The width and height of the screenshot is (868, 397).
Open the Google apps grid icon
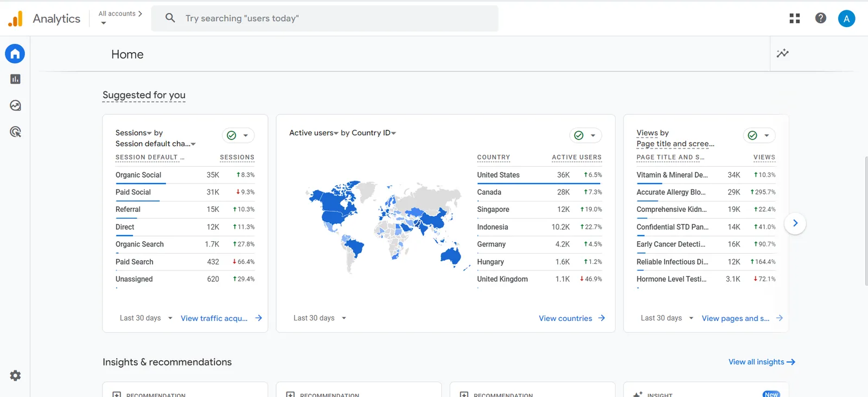pyautogui.click(x=795, y=18)
